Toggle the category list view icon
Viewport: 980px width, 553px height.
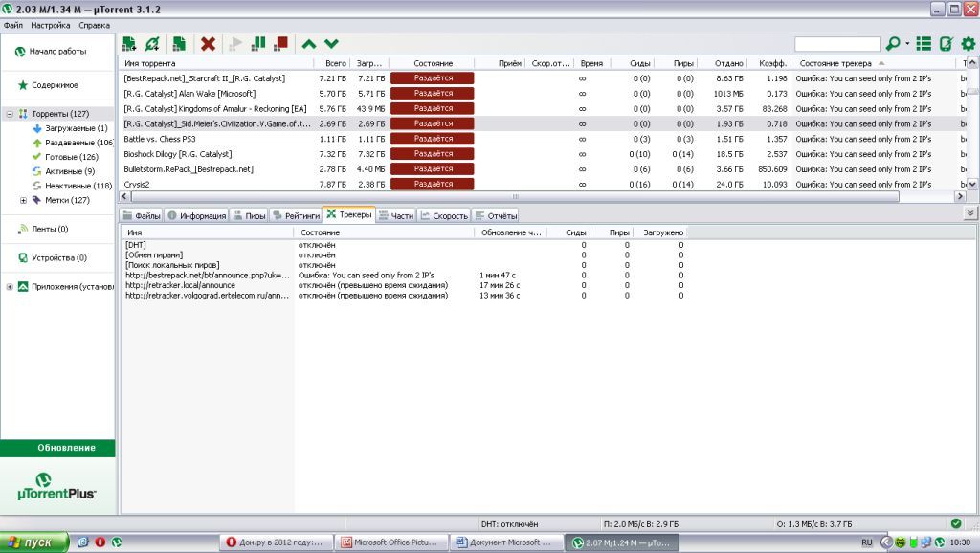pyautogui.click(x=924, y=44)
